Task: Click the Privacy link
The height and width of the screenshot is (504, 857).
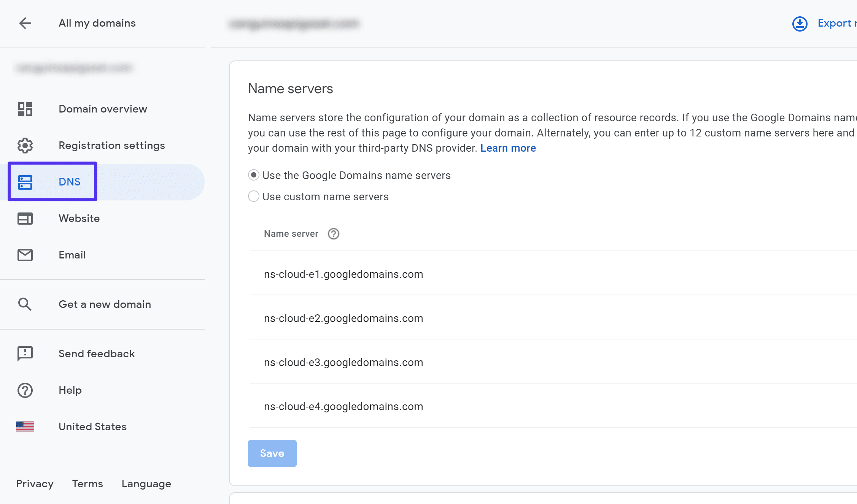Action: 35,483
